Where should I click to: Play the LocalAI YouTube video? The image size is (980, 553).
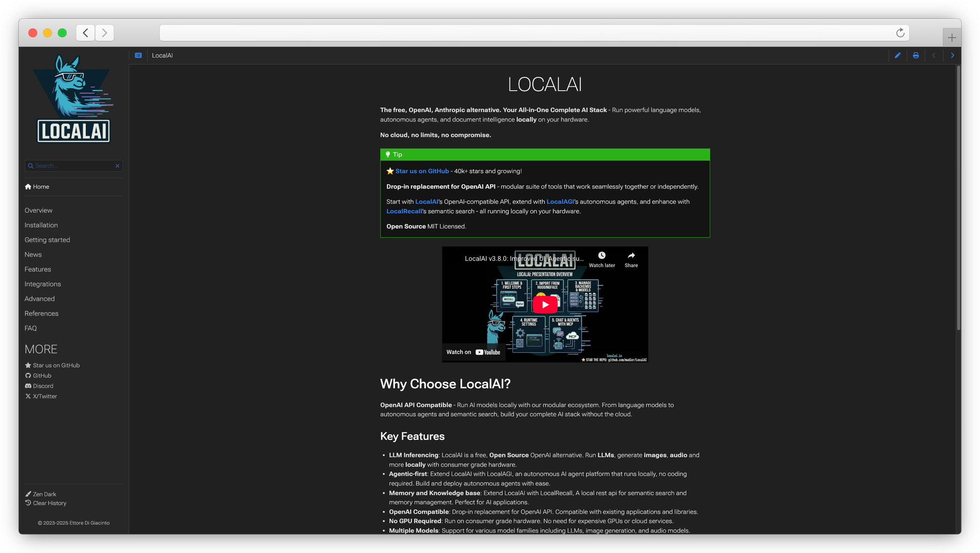coord(544,304)
